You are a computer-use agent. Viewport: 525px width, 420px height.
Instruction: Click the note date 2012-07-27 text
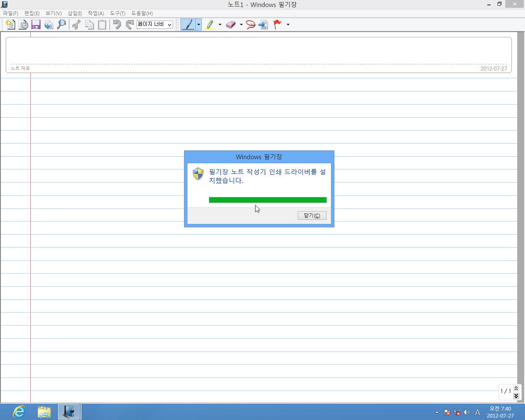pyautogui.click(x=494, y=68)
